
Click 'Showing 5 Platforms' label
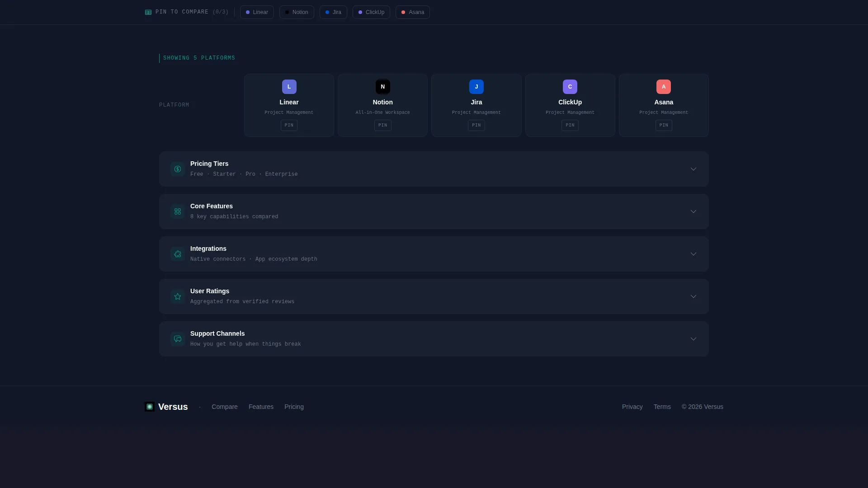coord(199,58)
